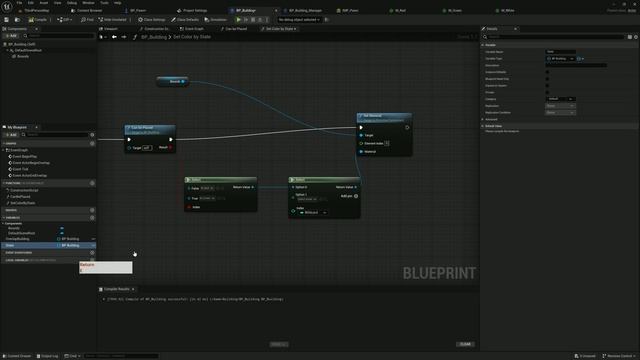Screen dimensions: 640x360
Task: Open the Tools menu
Action: 104,3
